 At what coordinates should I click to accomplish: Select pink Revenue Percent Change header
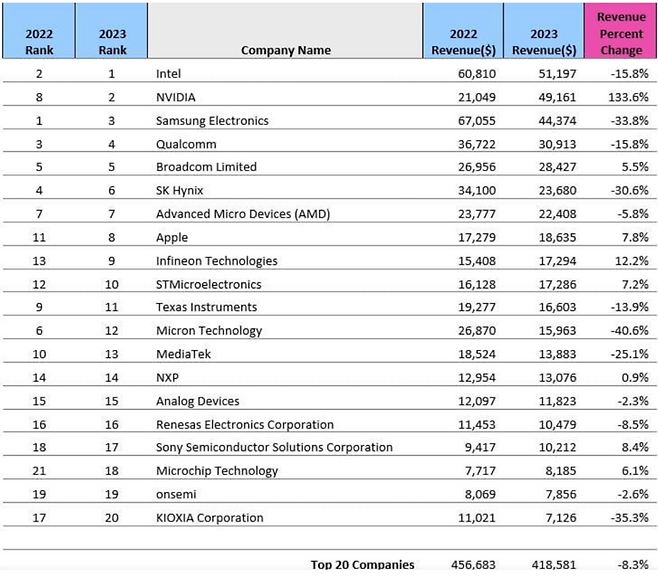(621, 34)
